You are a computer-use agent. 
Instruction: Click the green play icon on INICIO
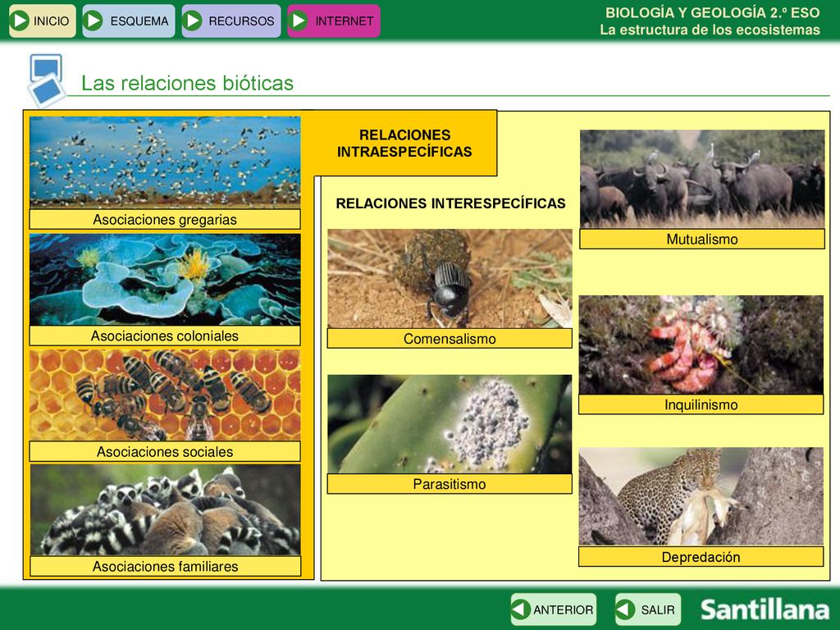pyautogui.click(x=21, y=21)
